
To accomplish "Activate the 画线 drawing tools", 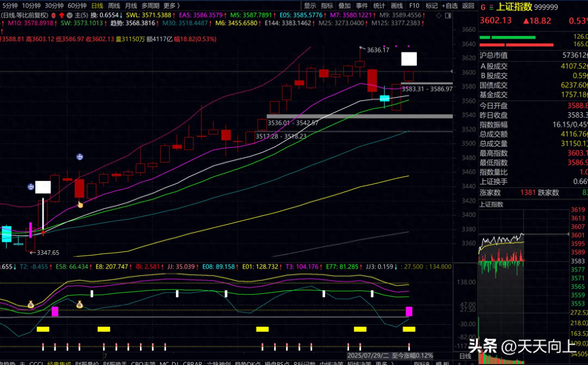I will pyautogui.click(x=397, y=6).
